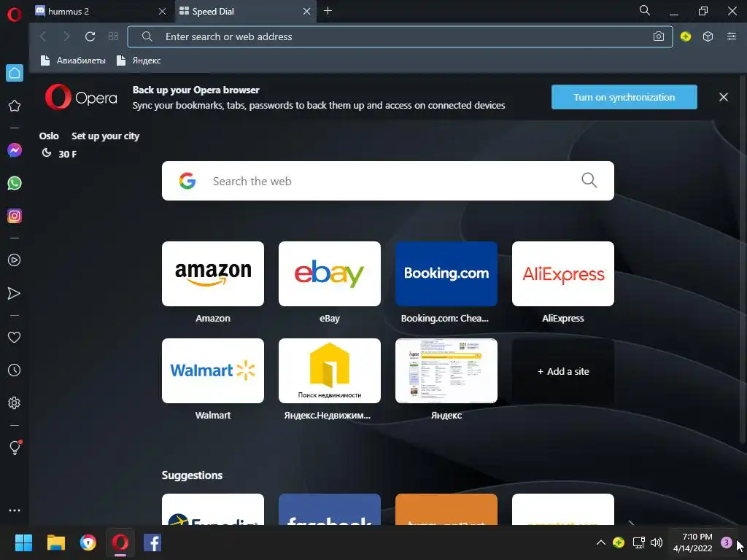
Task: Open the Walmart speed dial tile
Action: (213, 371)
